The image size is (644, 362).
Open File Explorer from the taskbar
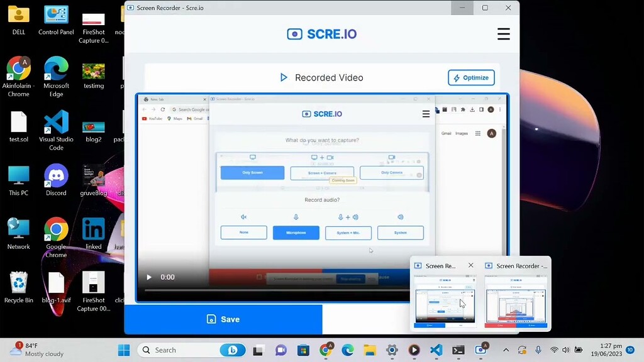click(369, 350)
